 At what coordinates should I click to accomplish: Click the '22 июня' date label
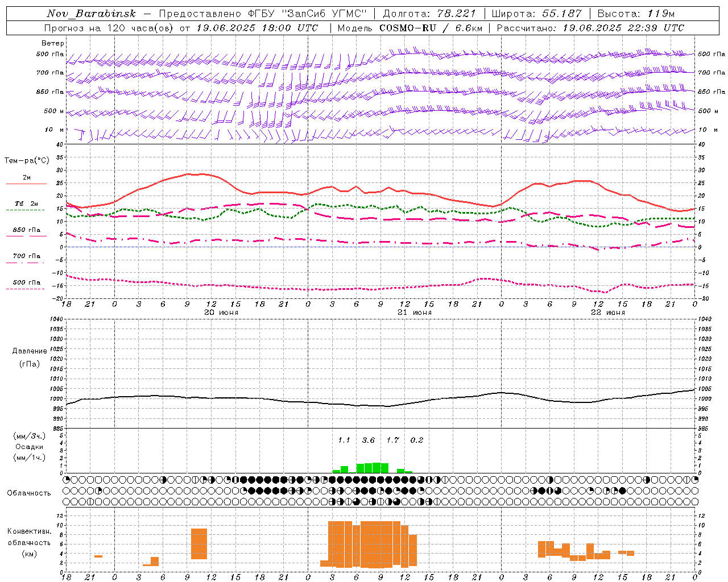(608, 313)
